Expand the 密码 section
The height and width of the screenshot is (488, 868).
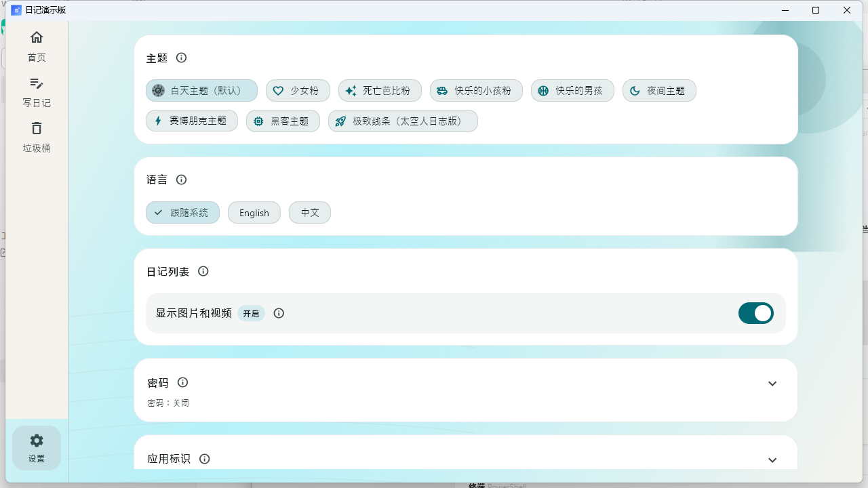tap(772, 384)
